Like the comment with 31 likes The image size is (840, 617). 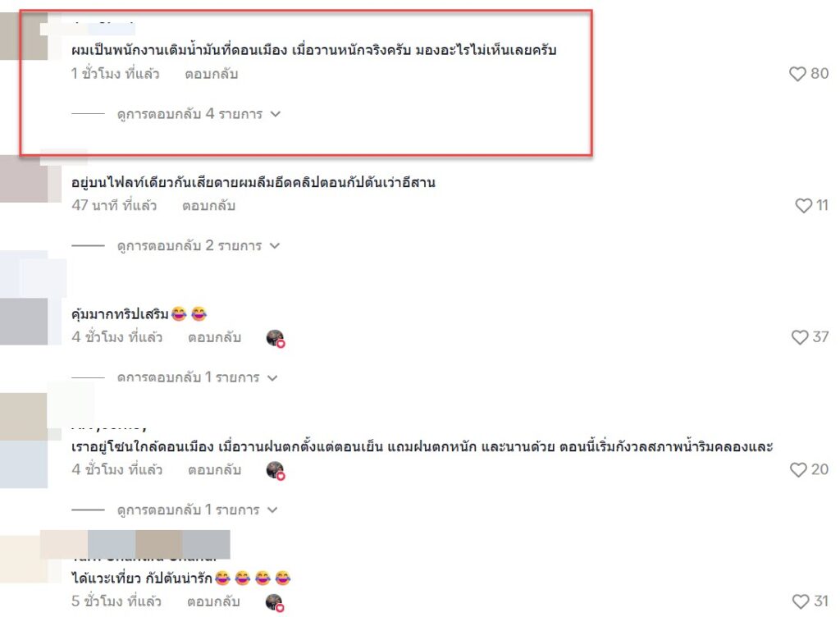[x=801, y=601]
